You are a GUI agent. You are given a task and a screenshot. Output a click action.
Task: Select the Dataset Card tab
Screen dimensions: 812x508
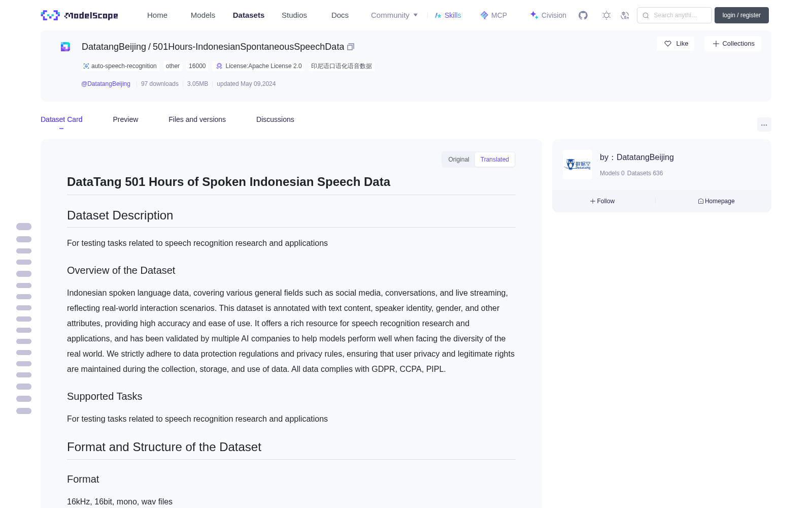61,119
